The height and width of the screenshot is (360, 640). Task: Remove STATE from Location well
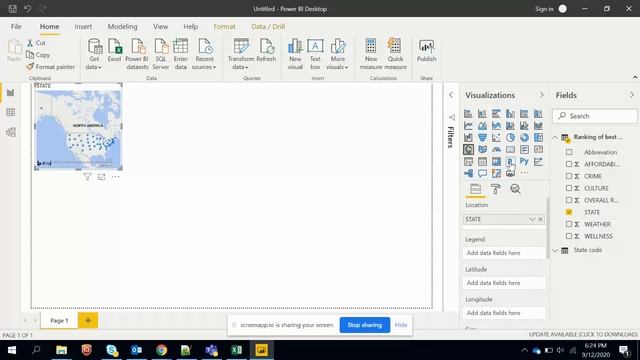pos(540,220)
